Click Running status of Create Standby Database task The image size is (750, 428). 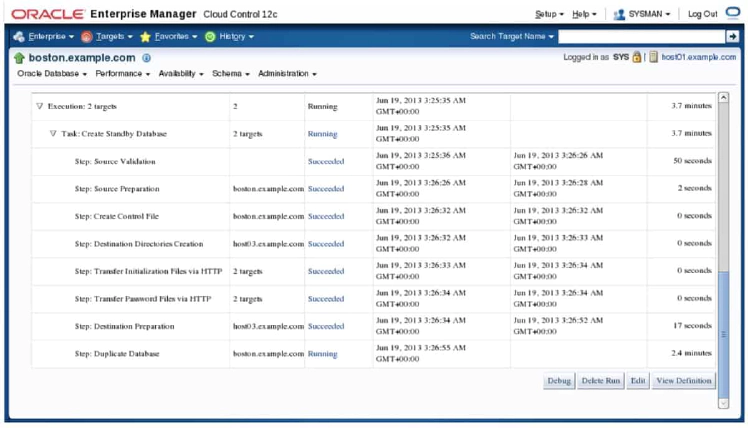[x=322, y=134]
